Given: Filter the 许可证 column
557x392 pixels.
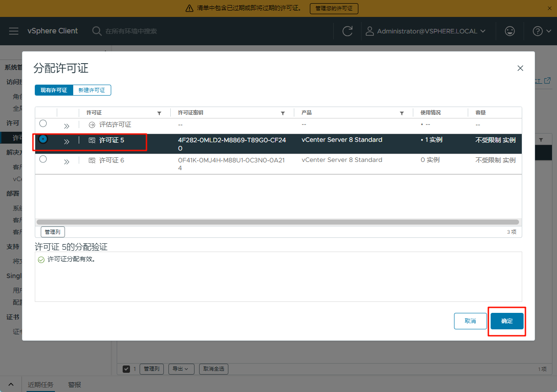Looking at the screenshot, I should point(159,113).
